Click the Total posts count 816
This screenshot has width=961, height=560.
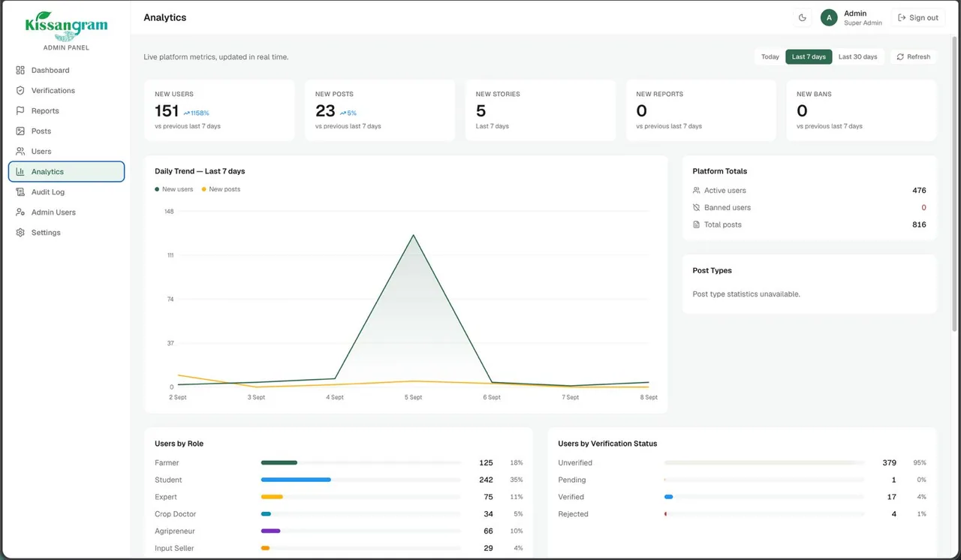919,225
